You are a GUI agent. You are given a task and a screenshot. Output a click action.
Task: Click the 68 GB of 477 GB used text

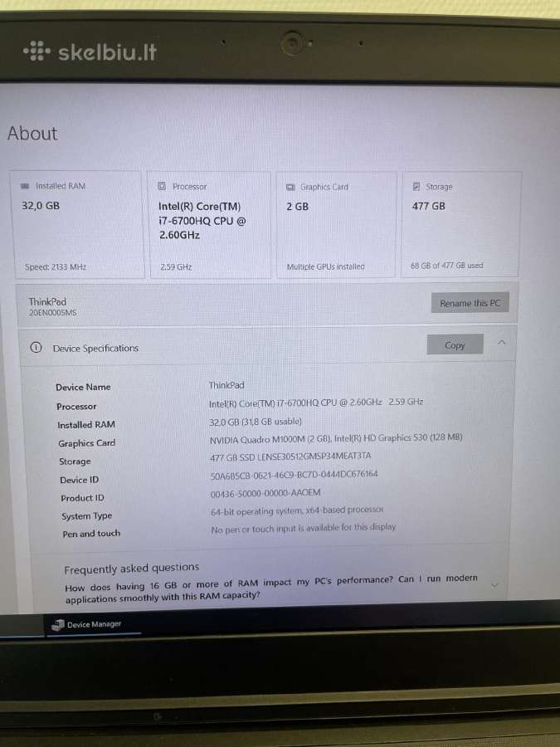point(447,266)
